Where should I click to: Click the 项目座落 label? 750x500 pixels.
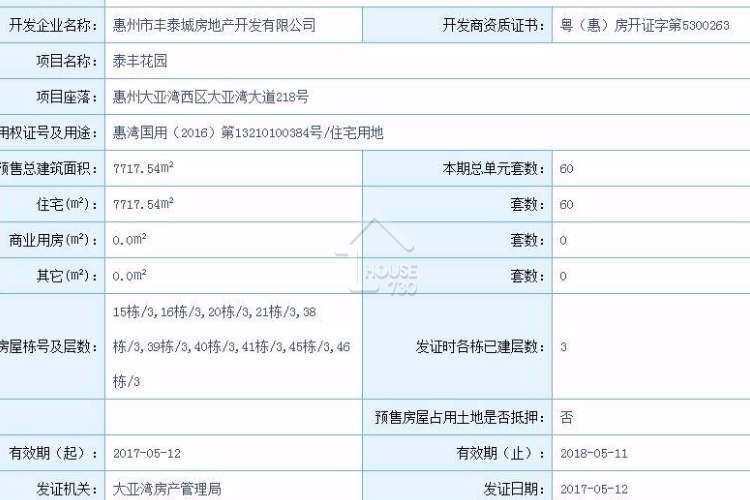tap(67, 97)
